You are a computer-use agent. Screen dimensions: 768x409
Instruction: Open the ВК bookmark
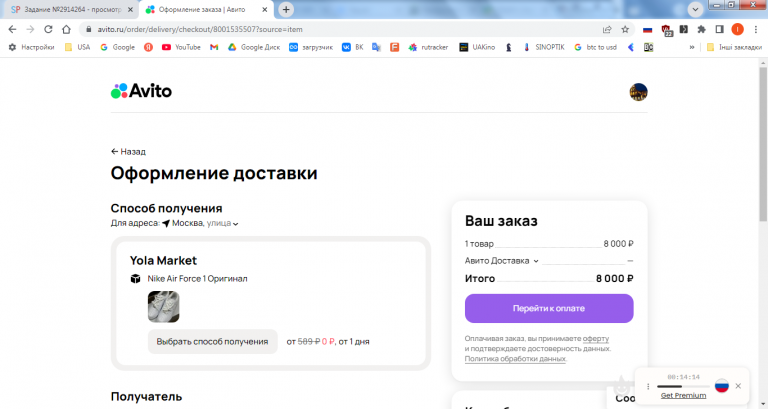(353, 47)
